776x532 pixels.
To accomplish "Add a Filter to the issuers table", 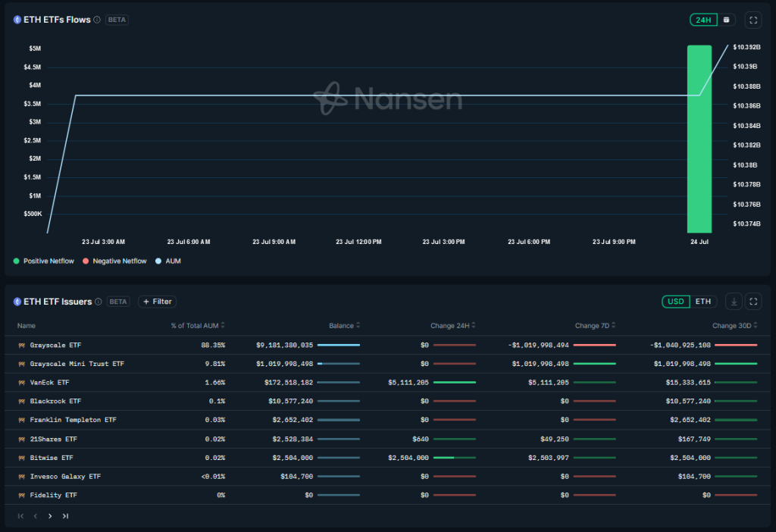I will (158, 302).
